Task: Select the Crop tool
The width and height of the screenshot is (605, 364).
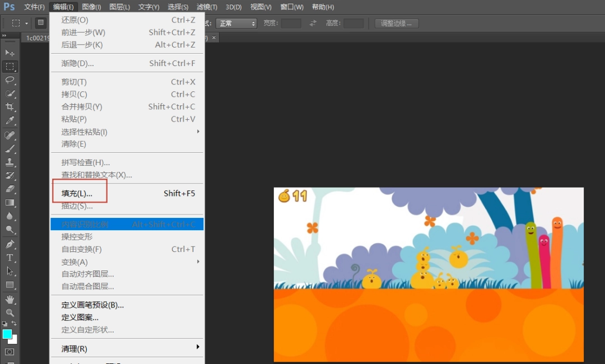Action: point(10,107)
